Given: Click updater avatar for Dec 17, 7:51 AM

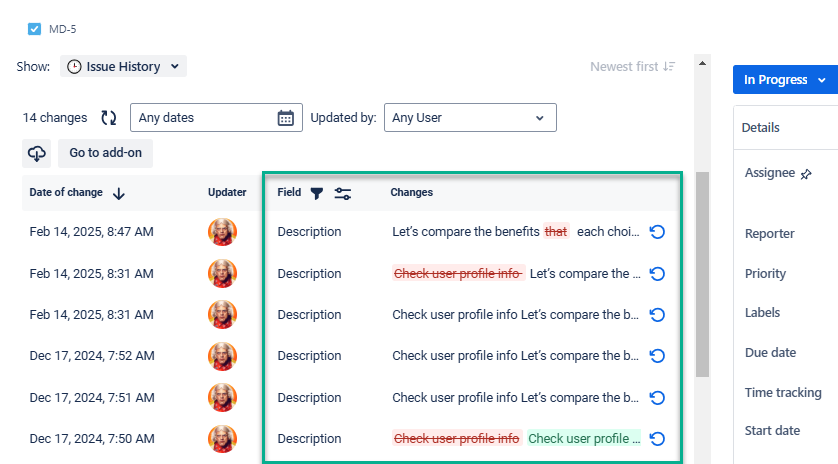Looking at the screenshot, I should click(x=222, y=398).
